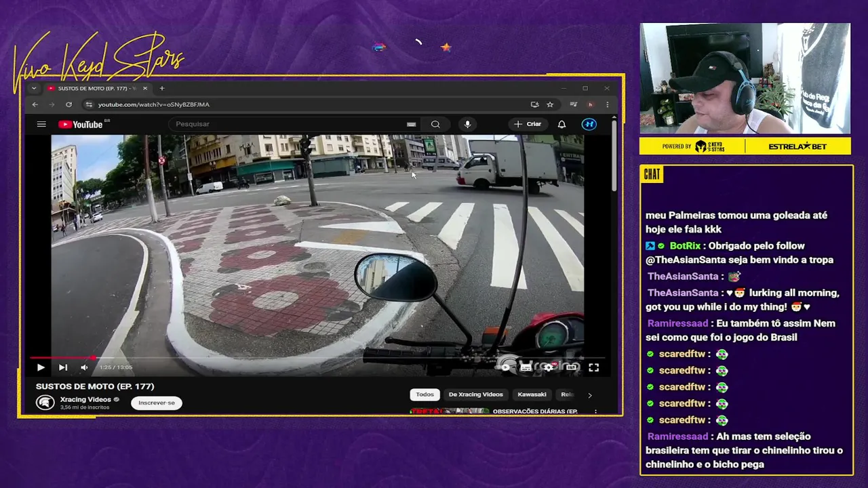Open Chrome's three-dot menu
The height and width of the screenshot is (488, 868).
click(x=607, y=104)
